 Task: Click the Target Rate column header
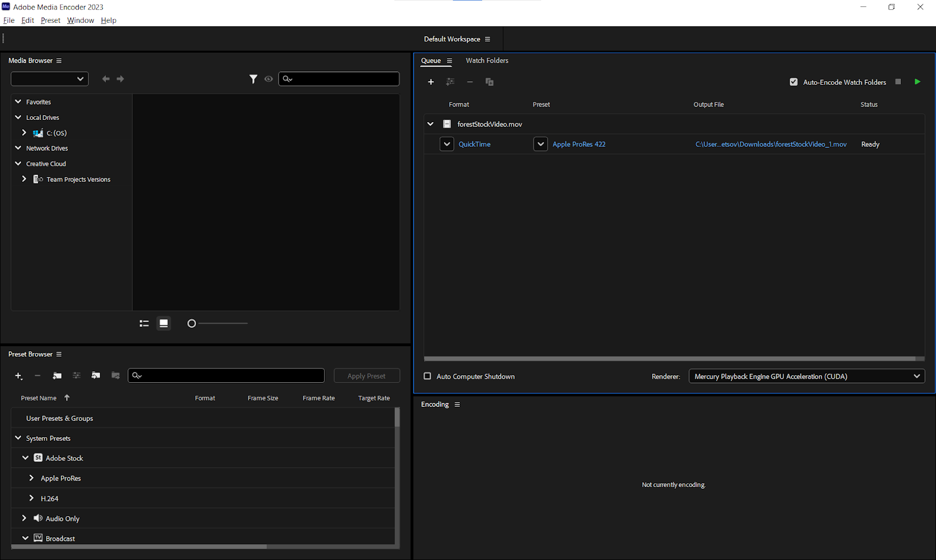(374, 398)
